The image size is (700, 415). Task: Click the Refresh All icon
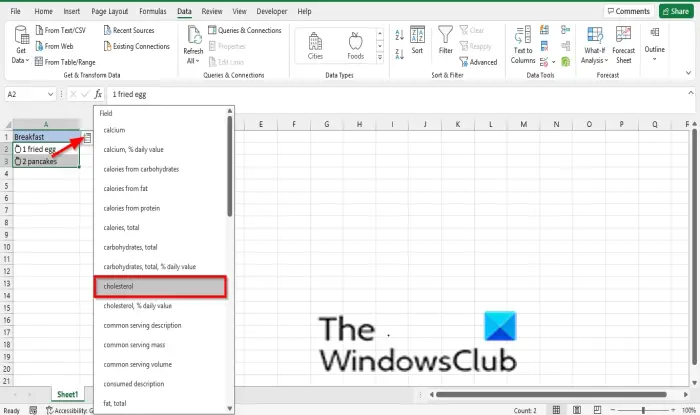tap(194, 36)
